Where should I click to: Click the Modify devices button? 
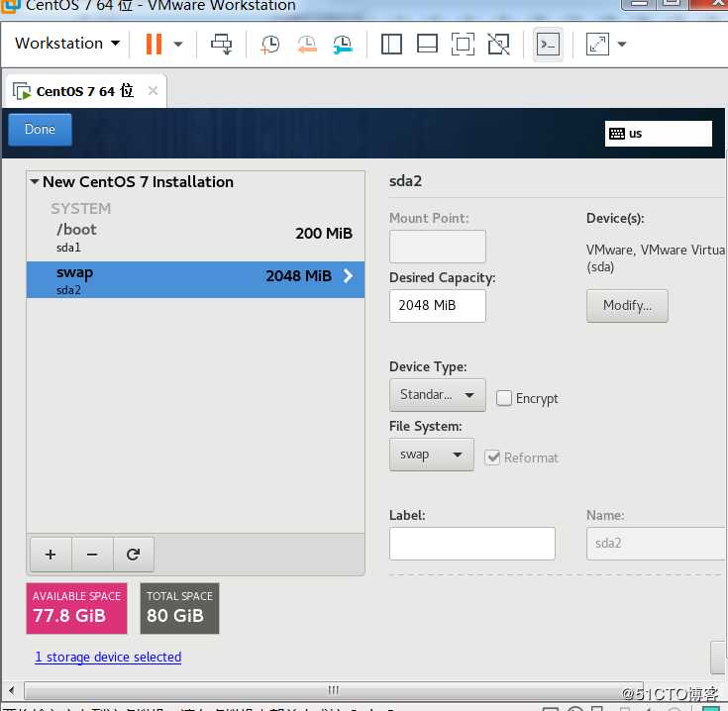pyautogui.click(x=627, y=306)
